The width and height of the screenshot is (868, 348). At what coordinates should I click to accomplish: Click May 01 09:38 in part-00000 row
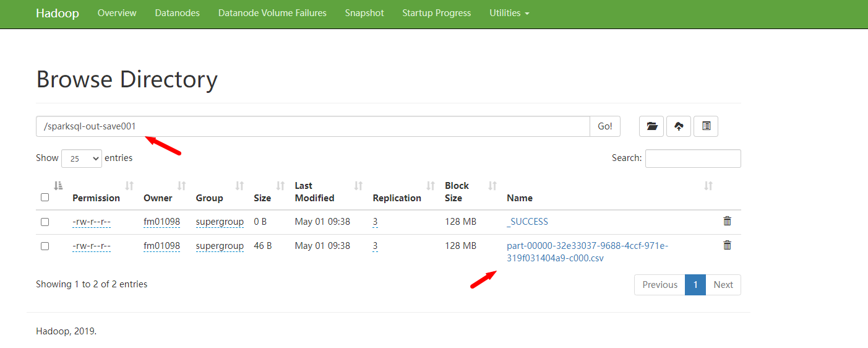pyautogui.click(x=322, y=246)
